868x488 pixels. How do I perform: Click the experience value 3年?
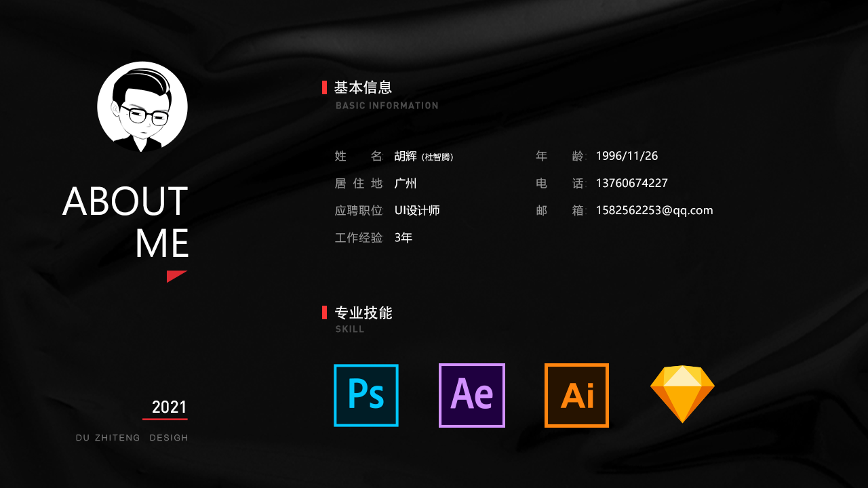click(x=403, y=237)
